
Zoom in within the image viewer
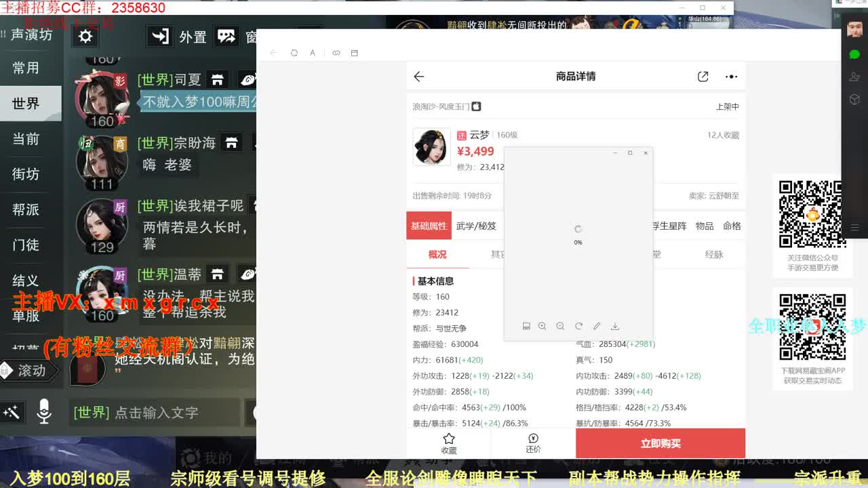pos(542,326)
